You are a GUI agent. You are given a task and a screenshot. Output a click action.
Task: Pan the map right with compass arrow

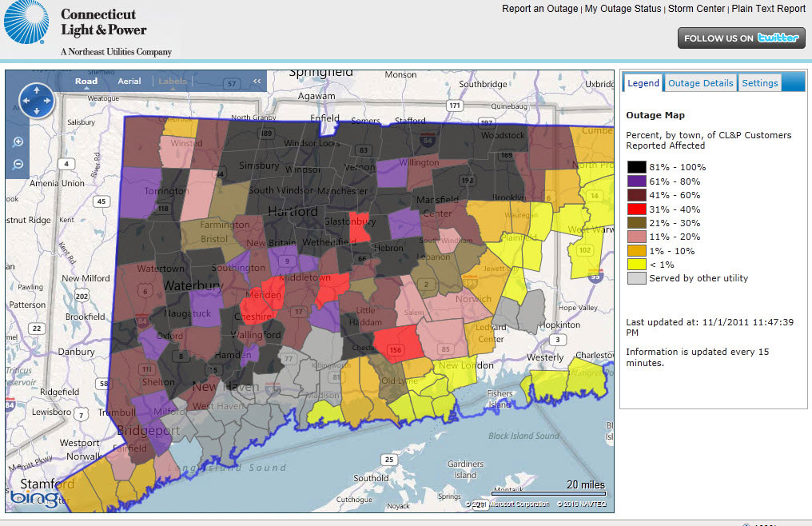(x=48, y=101)
